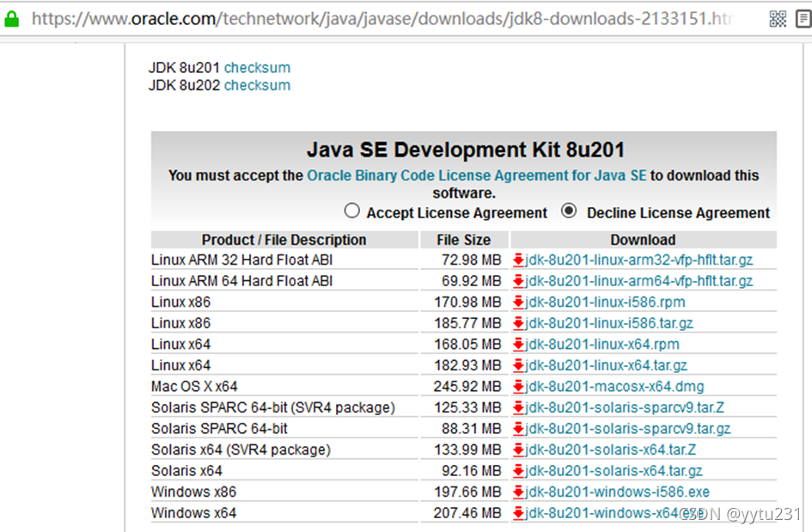Download jdk-8u201-windows-i586.exe link
Screen dimensions: 812x532
617,492
